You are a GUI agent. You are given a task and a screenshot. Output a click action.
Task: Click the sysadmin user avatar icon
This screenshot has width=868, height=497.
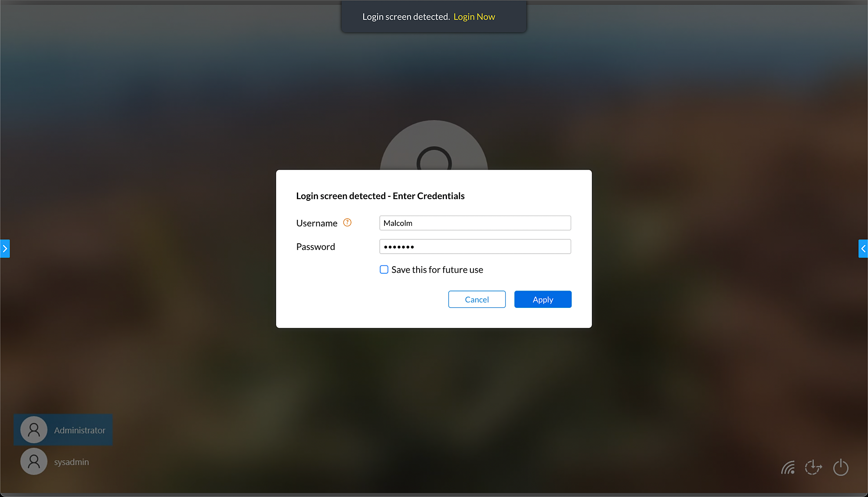tap(34, 461)
